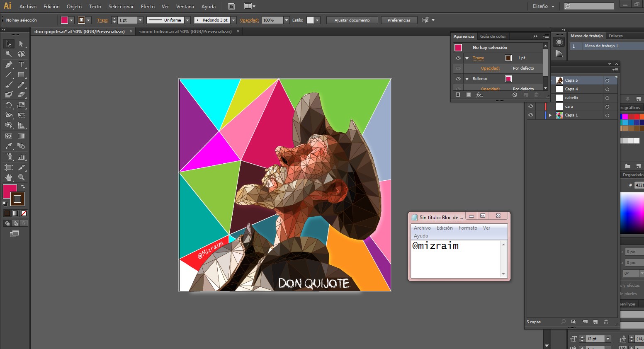The width and height of the screenshot is (644, 349).
Task: Swap fill and stroke colors arrow
Action: pyautogui.click(x=23, y=187)
